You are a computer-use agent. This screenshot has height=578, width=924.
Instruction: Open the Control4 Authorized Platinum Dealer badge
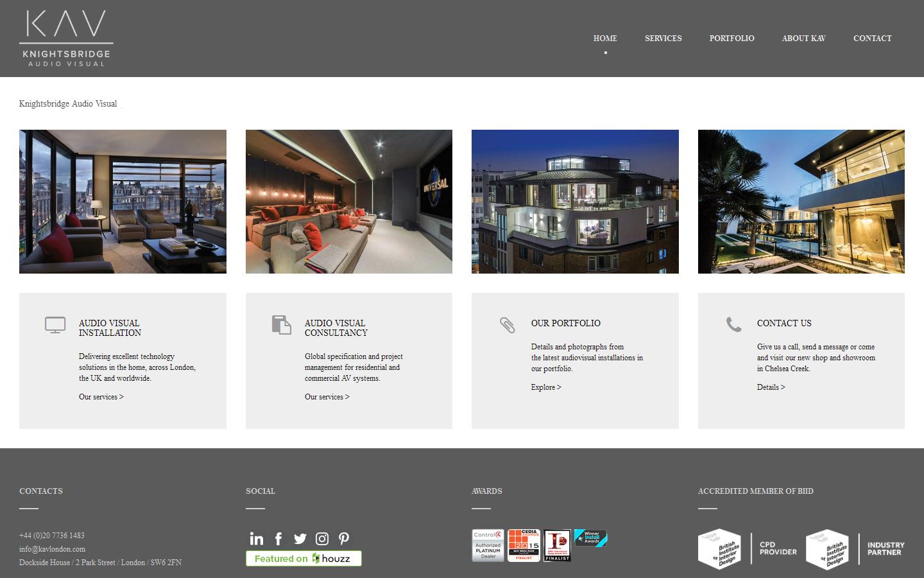488,545
